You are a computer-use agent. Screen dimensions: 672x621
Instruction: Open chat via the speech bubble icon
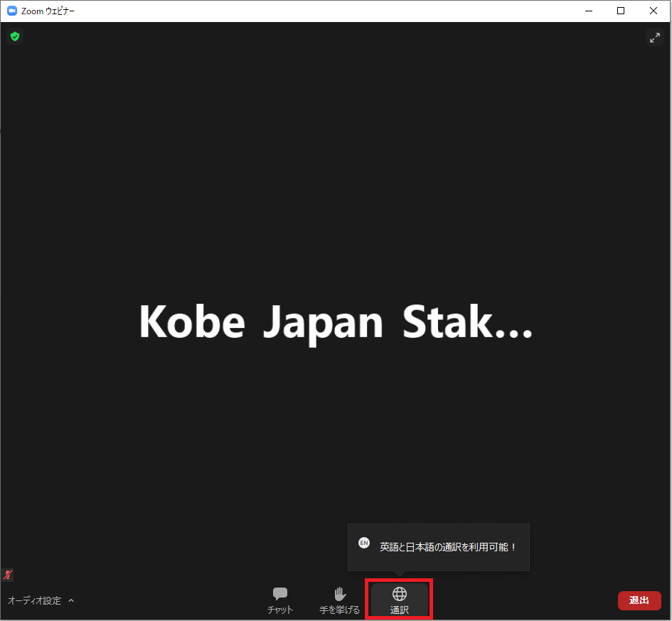point(280,593)
